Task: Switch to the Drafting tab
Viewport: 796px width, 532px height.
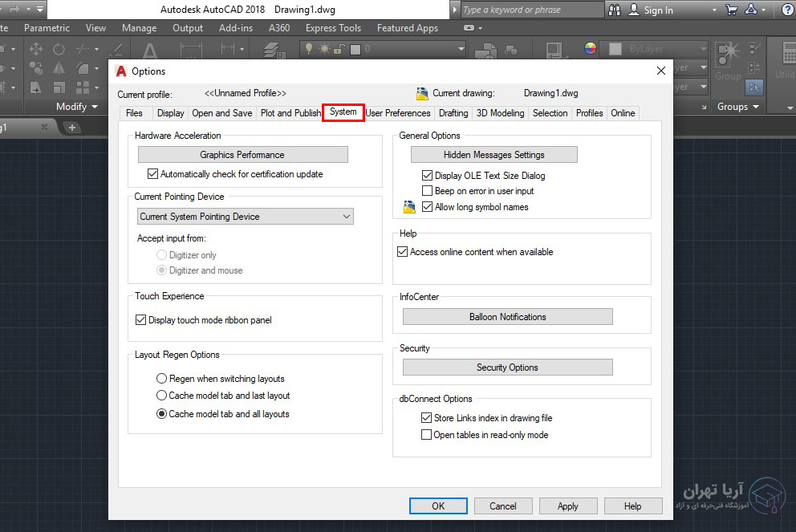Action: tap(453, 113)
